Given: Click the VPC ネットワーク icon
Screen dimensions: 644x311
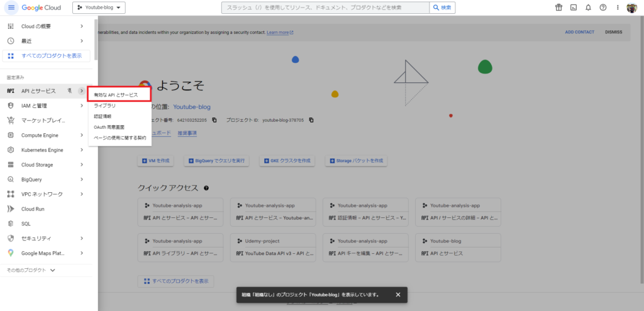Looking at the screenshot, I should click(11, 194).
